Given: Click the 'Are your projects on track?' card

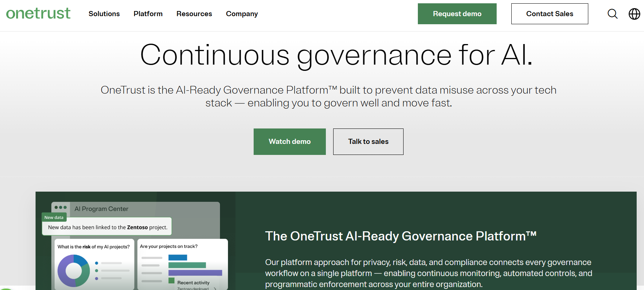Looking at the screenshot, I should [183, 264].
